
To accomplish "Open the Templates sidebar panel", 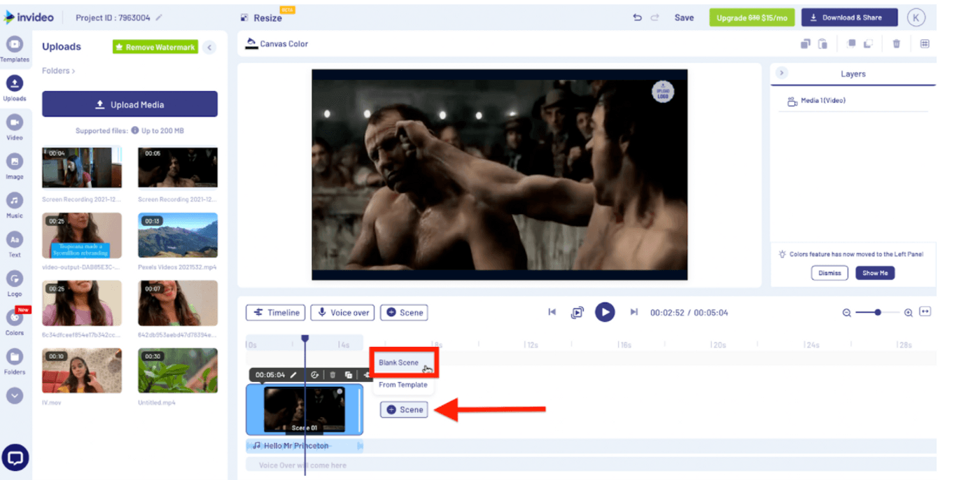I will [14, 48].
